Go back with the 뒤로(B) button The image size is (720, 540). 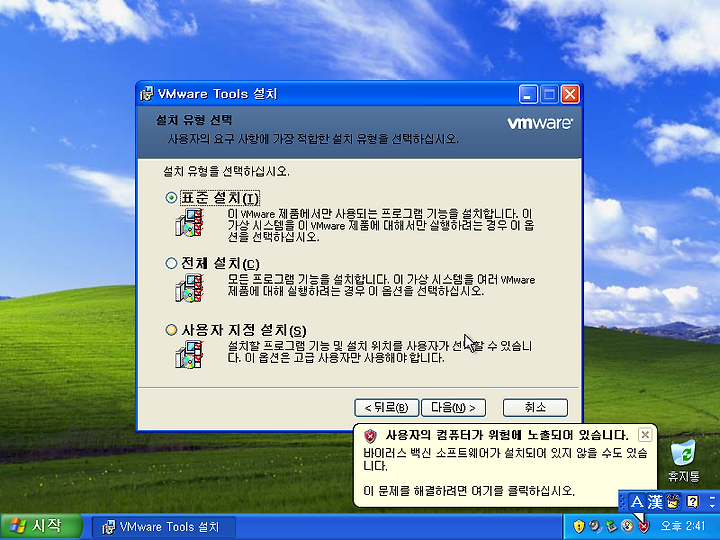(x=386, y=407)
